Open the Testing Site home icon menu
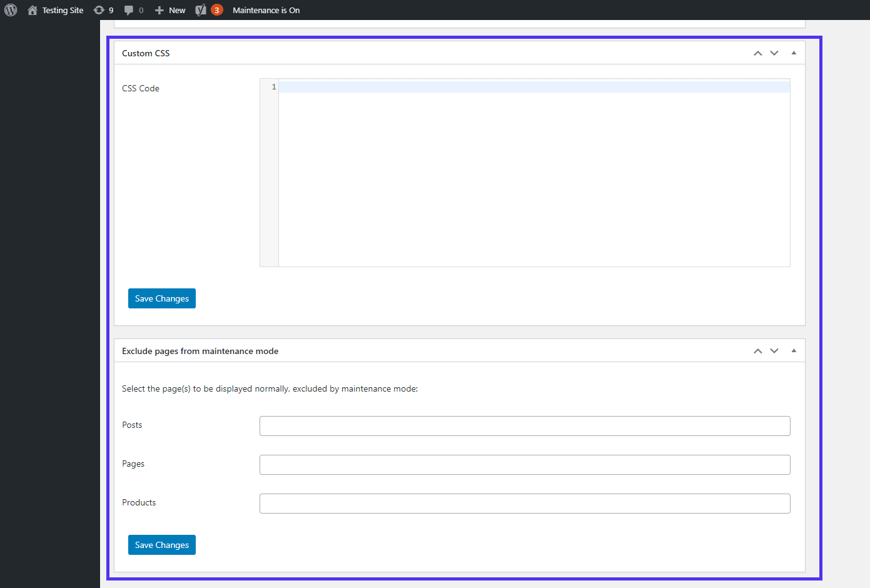 [x=33, y=9]
